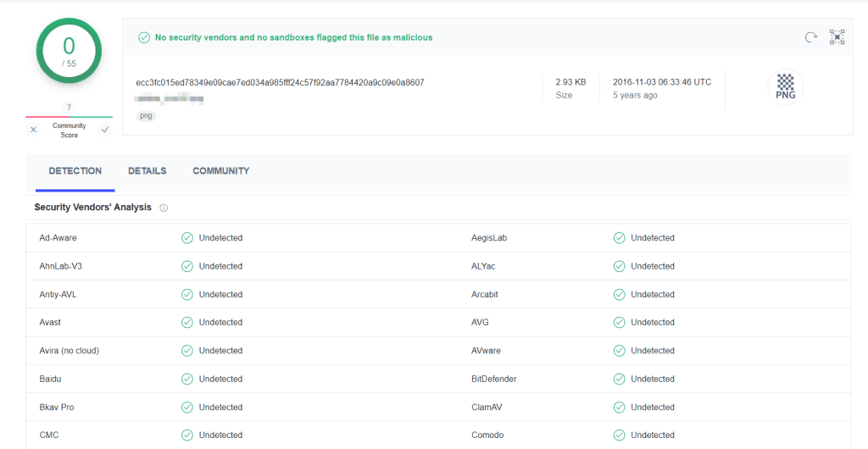Select the file SHA-256 hash text
The width and height of the screenshot is (868, 449).
pyautogui.click(x=280, y=82)
